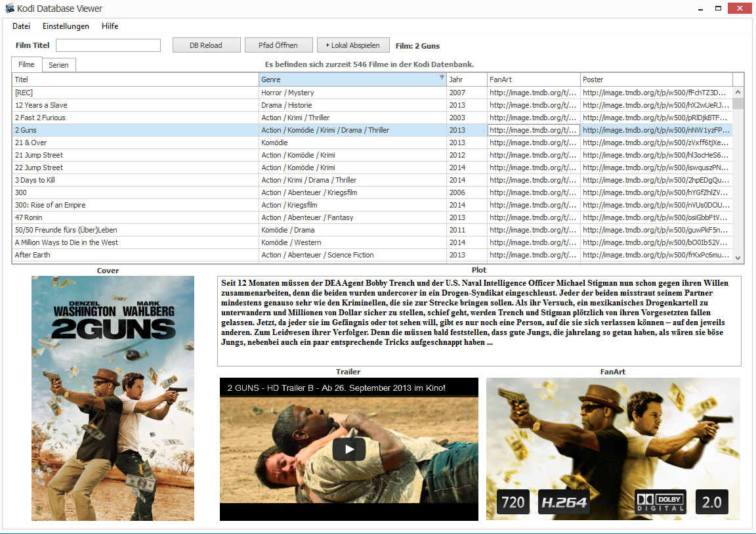Sort by the Jahr column header
The width and height of the screenshot is (756, 534).
click(467, 79)
